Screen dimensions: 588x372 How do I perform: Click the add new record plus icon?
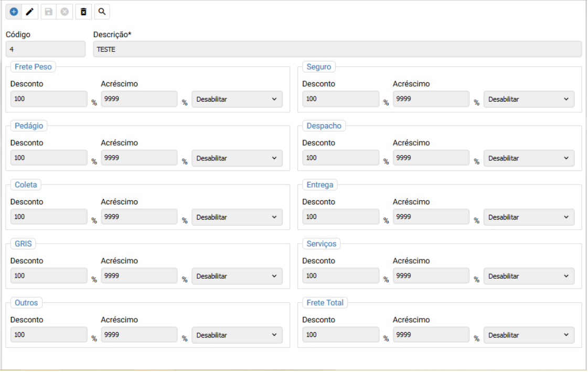pos(13,11)
